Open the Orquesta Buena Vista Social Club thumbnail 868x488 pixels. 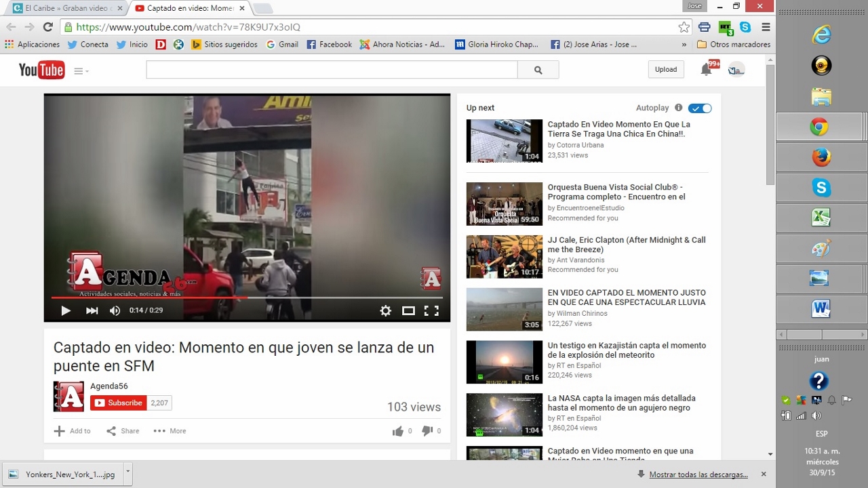[x=505, y=203]
